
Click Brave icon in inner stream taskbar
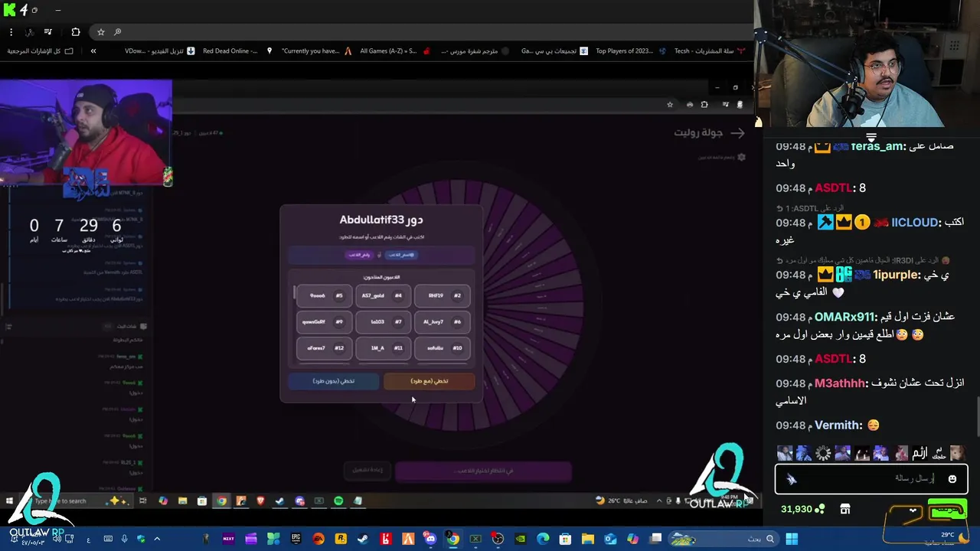tap(260, 501)
